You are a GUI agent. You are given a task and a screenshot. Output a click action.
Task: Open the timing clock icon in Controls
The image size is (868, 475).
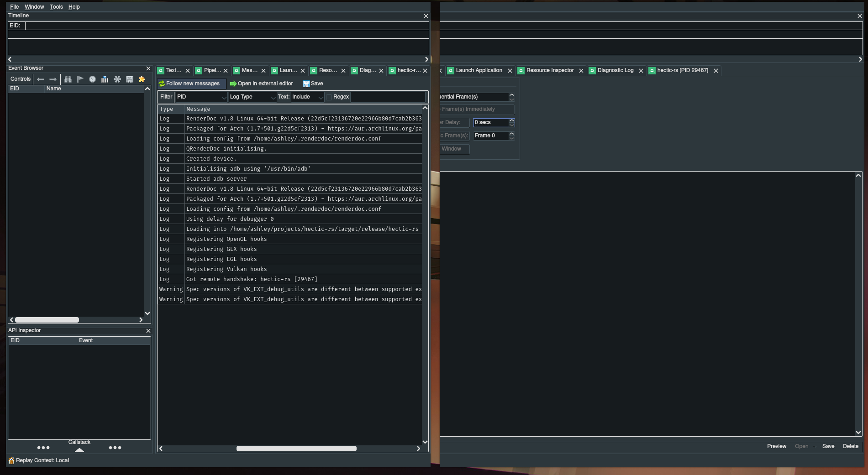pyautogui.click(x=92, y=79)
